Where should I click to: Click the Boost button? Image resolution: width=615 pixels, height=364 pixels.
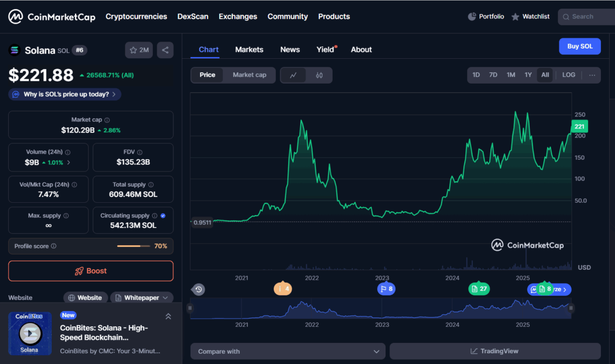[x=91, y=271]
